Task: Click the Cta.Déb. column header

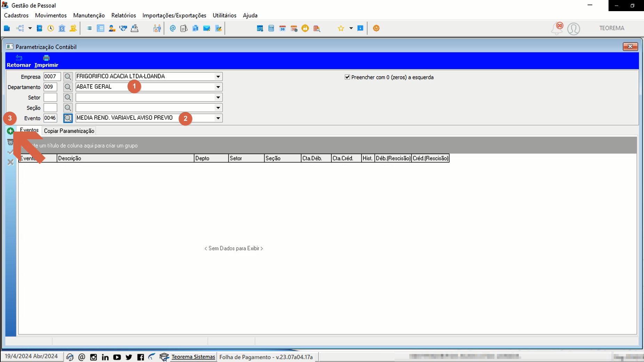Action: (316, 158)
